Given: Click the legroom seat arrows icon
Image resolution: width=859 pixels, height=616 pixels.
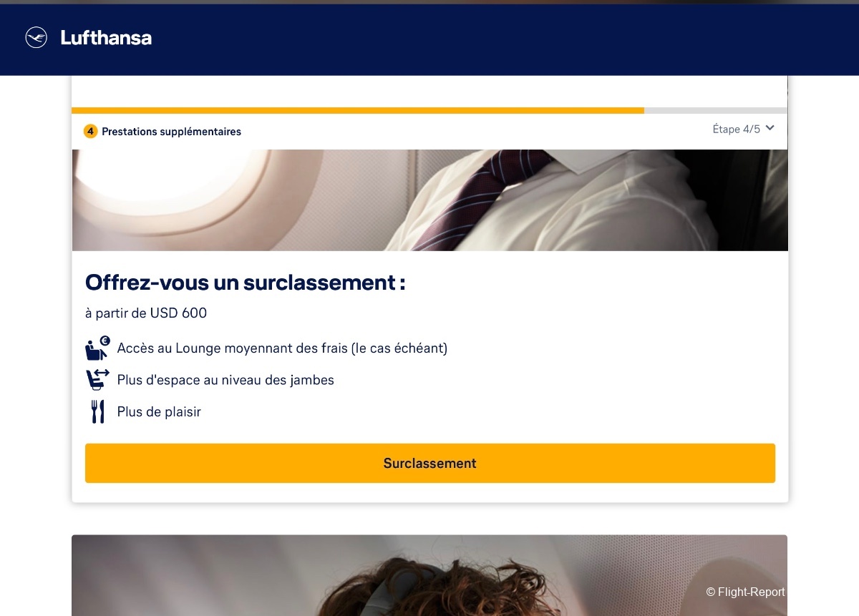Looking at the screenshot, I should (97, 379).
